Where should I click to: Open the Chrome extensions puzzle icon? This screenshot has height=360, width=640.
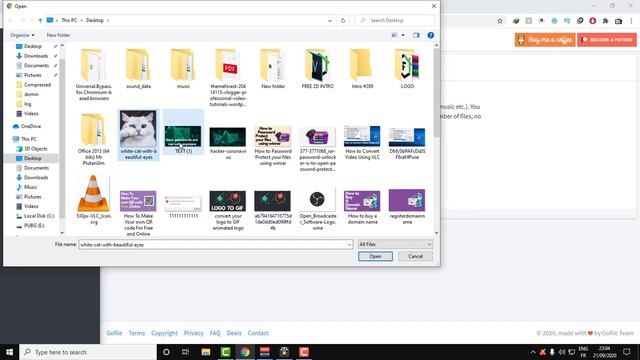click(x=605, y=21)
